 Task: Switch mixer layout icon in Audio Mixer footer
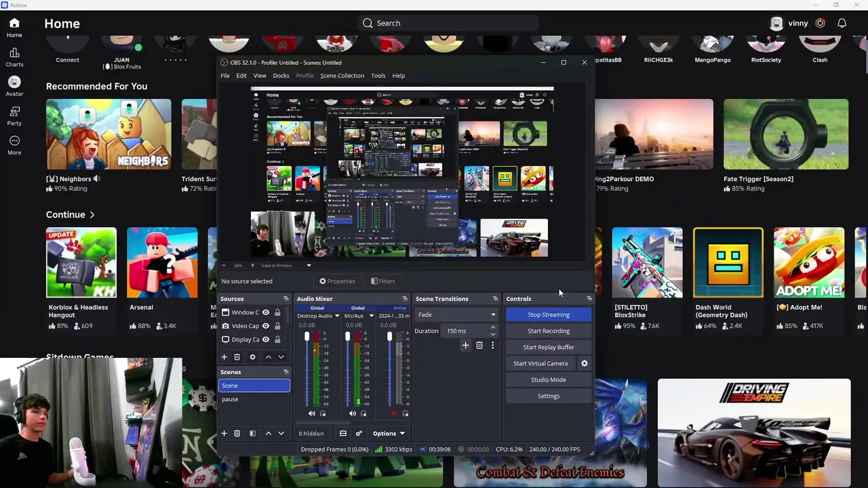pyautogui.click(x=343, y=434)
